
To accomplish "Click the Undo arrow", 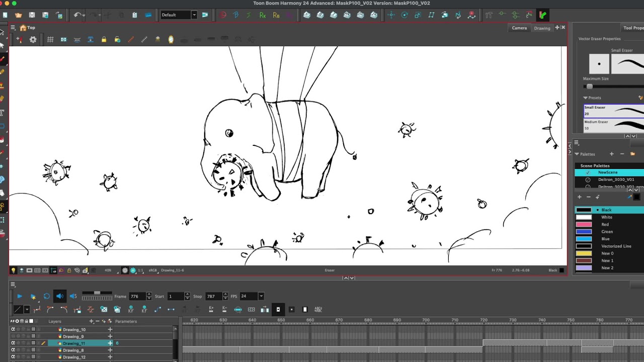I will pyautogui.click(x=77, y=15).
